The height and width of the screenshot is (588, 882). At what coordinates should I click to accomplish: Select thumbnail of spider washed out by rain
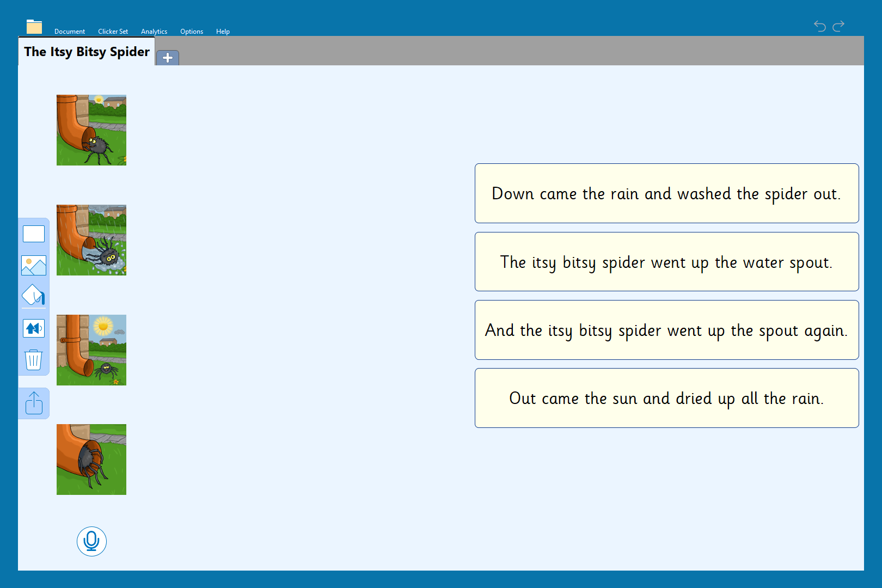click(x=91, y=240)
